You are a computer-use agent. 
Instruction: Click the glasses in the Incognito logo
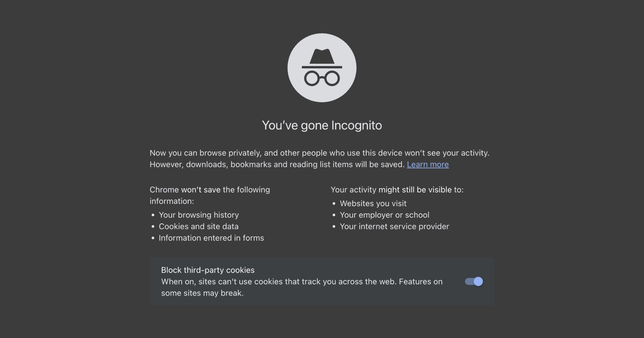(322, 78)
